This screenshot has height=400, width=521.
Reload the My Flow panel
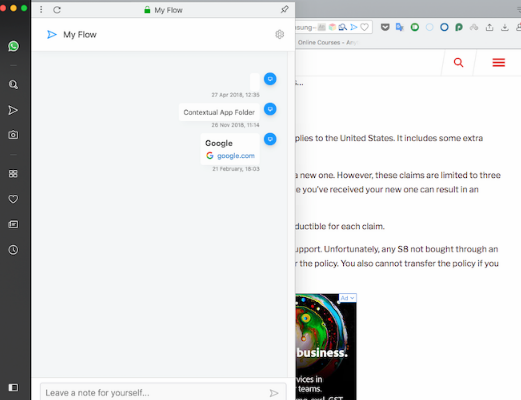point(57,10)
